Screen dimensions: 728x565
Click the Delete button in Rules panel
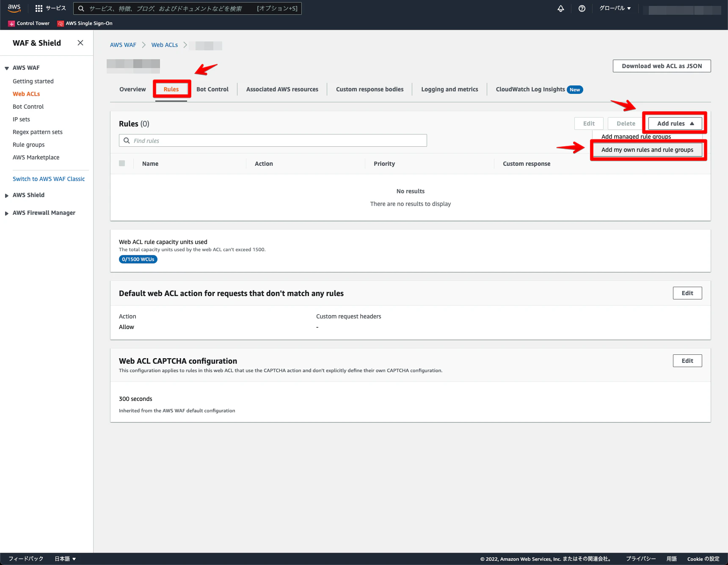[626, 123]
